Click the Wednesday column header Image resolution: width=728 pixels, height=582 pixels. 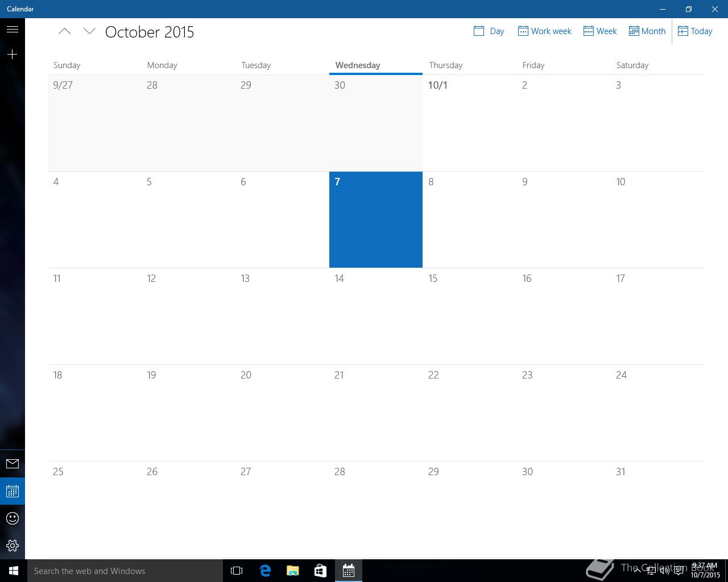pyautogui.click(x=358, y=65)
